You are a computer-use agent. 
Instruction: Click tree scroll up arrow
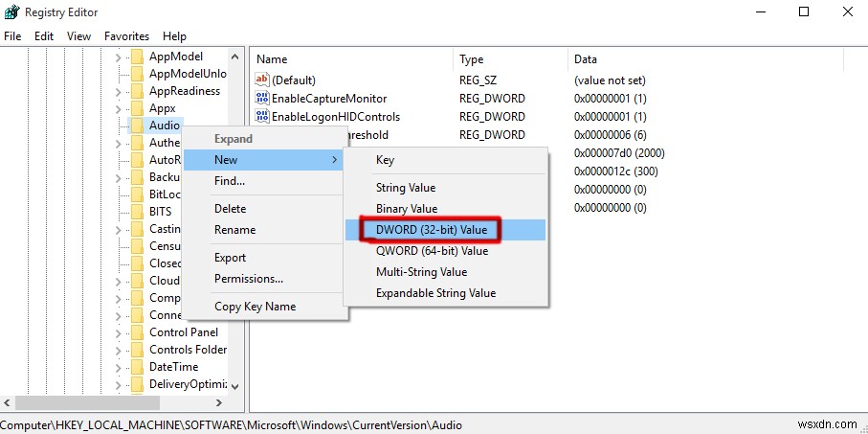[234, 57]
